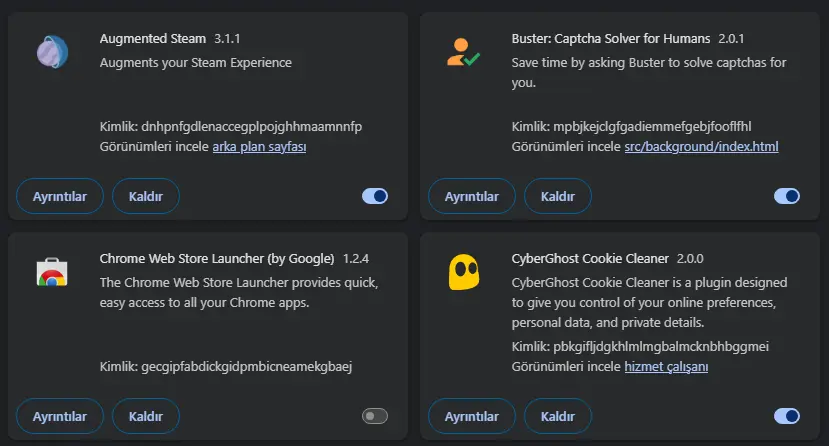Click 'Chrome Web Store Launcher (by Google)' title

click(x=217, y=258)
